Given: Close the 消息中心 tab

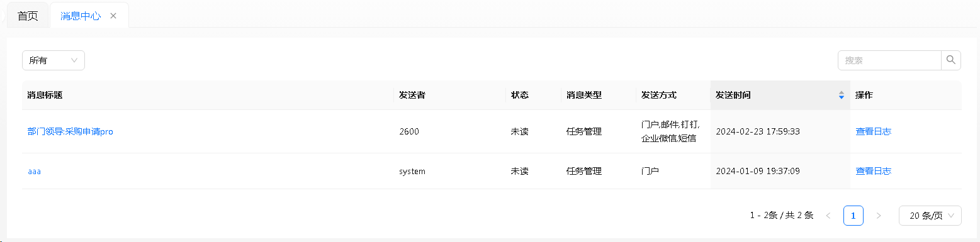Looking at the screenshot, I should click(x=113, y=16).
